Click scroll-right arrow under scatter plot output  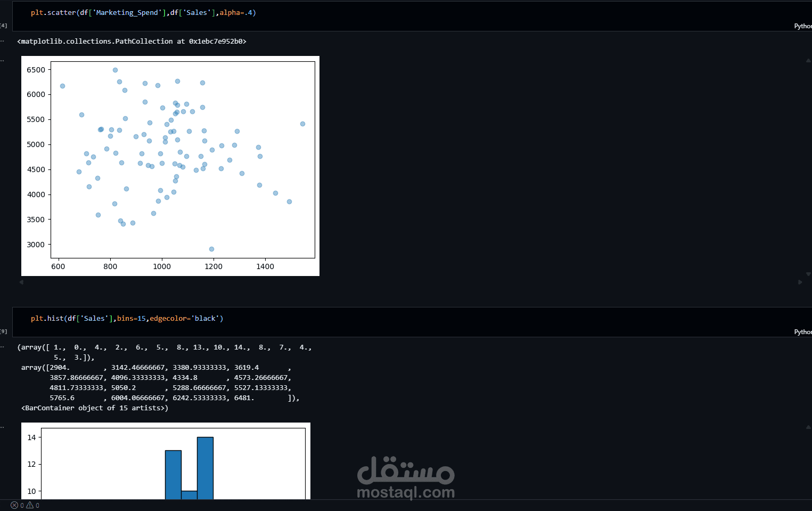click(800, 282)
